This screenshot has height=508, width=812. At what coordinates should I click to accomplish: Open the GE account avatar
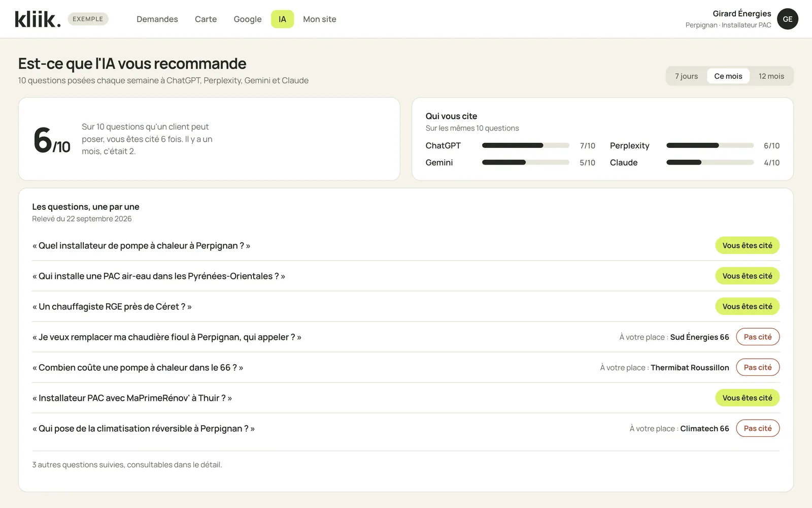(788, 19)
